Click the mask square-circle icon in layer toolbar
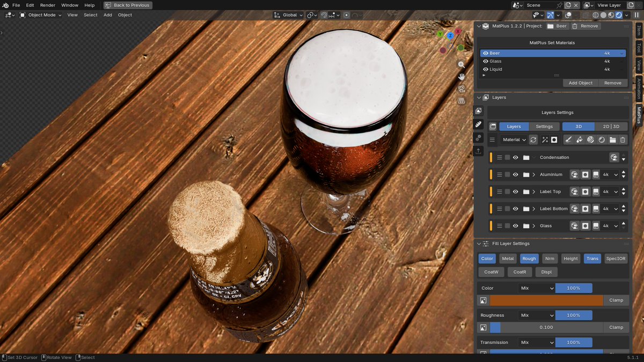Image resolution: width=644 pixels, height=362 pixels. (554, 139)
